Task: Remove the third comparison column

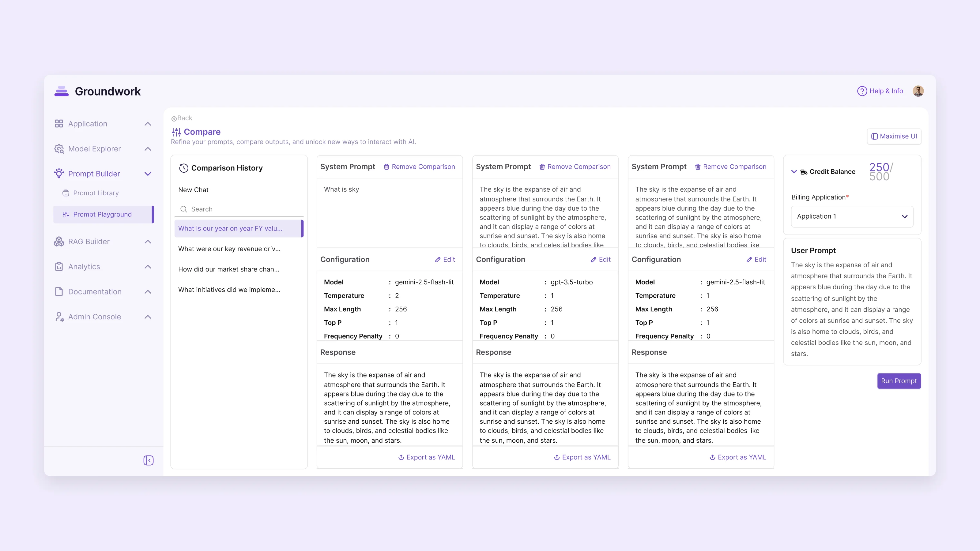Action: [730, 167]
